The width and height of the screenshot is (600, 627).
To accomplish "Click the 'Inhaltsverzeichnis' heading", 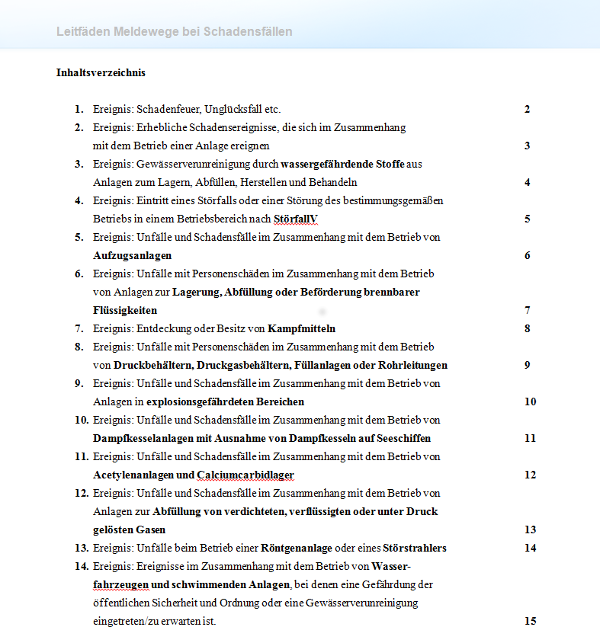I will click(x=101, y=73).
